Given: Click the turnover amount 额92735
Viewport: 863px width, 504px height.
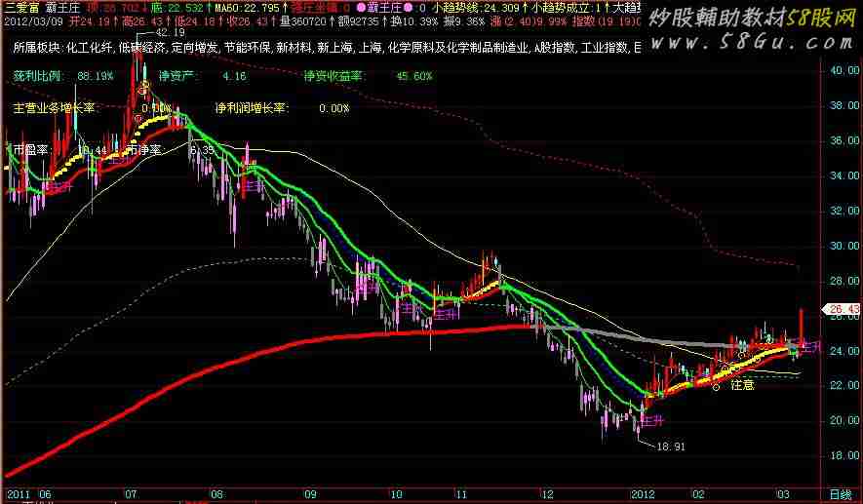Looking at the screenshot, I should click(358, 22).
